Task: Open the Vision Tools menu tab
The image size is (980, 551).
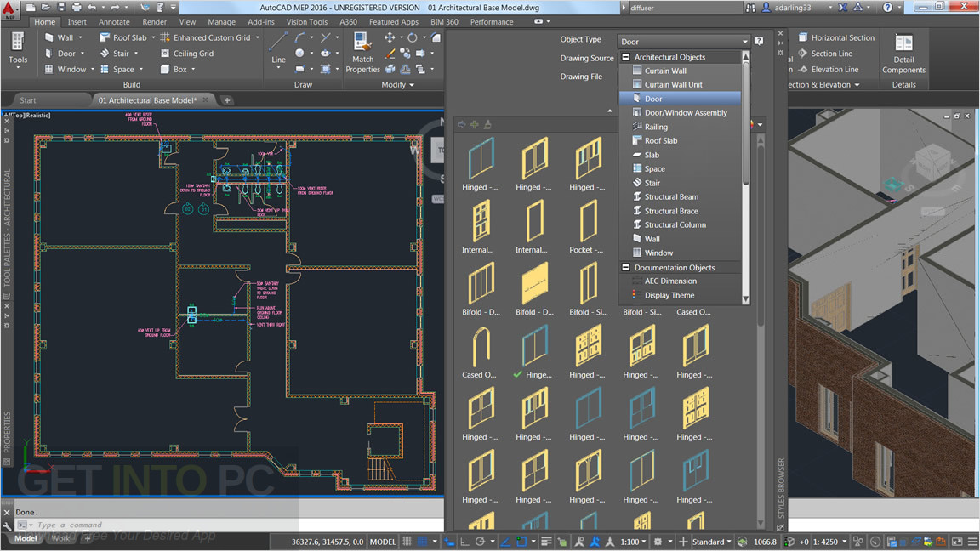Action: (307, 21)
